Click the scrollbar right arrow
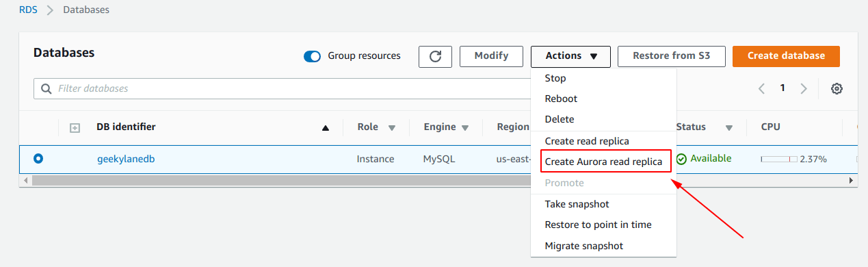This screenshot has height=267, width=868. pyautogui.click(x=852, y=180)
